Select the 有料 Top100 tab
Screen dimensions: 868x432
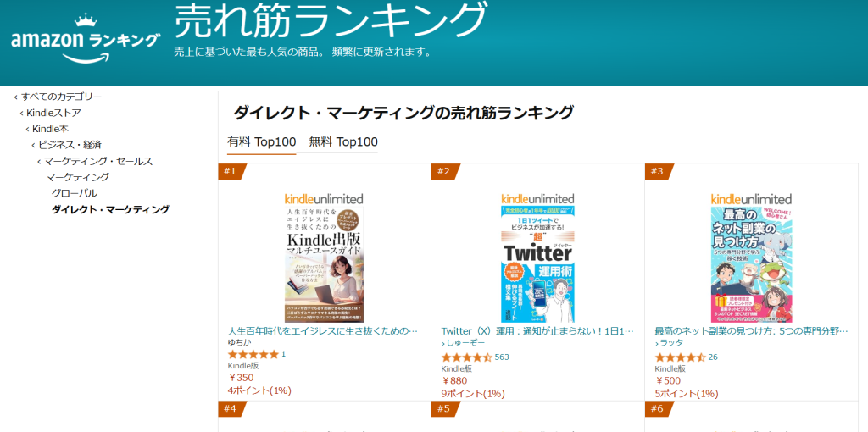tap(262, 142)
